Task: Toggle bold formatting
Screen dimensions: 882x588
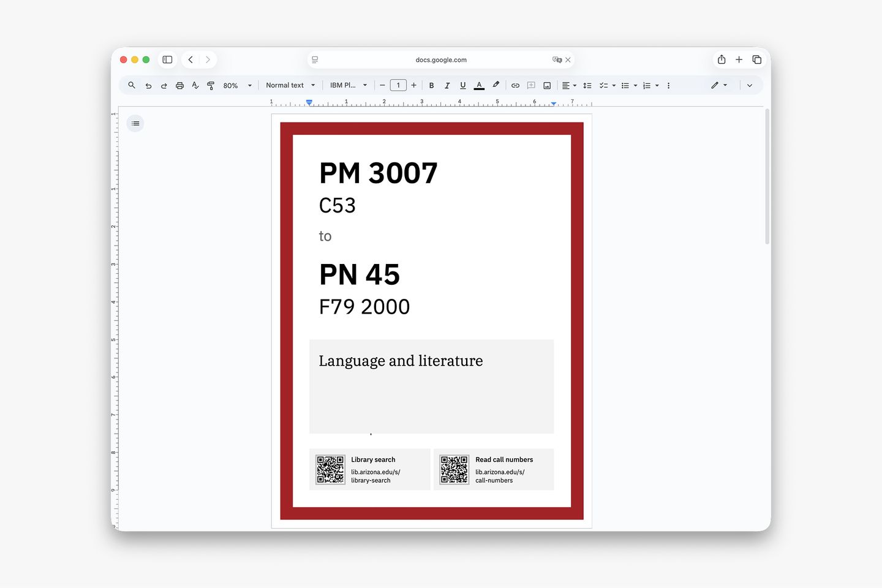Action: coord(431,86)
